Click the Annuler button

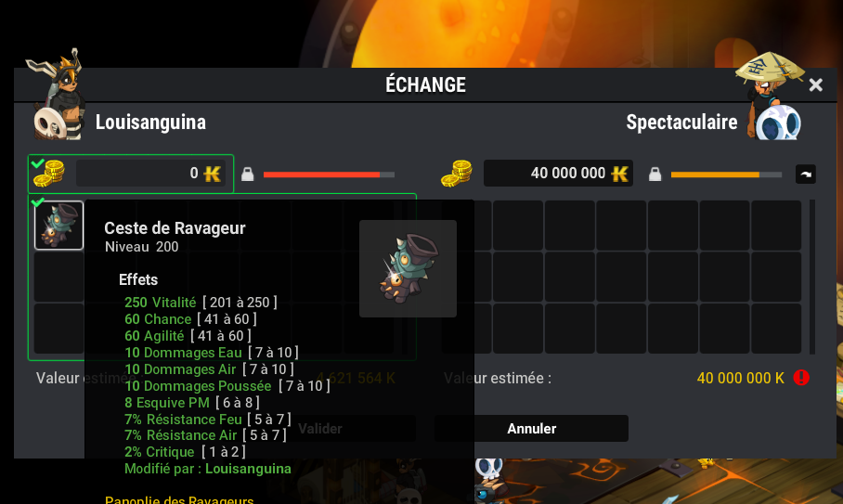tap(531, 428)
